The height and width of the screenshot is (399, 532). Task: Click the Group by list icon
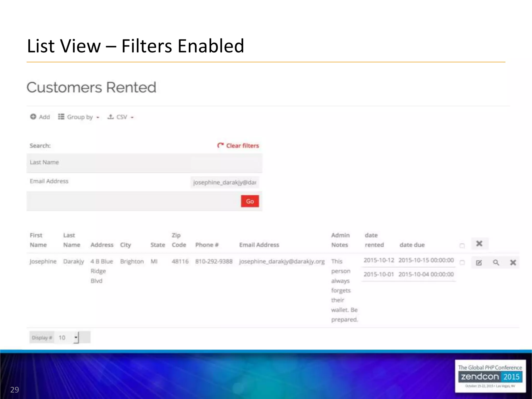[61, 117]
